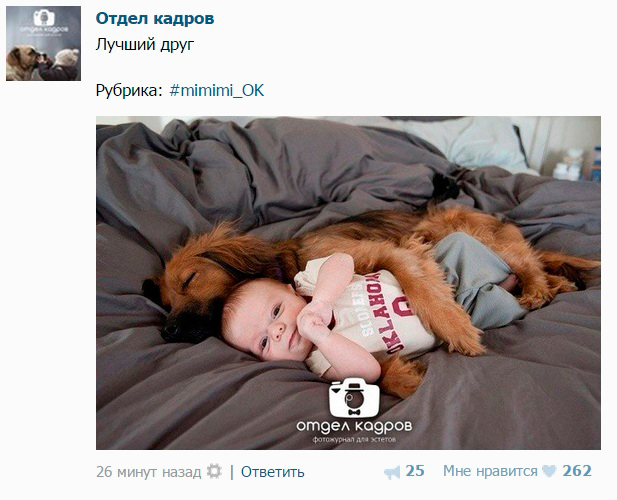The width and height of the screenshot is (617, 500).
Task: Select the Лучший друг post text
Action: pos(145,45)
